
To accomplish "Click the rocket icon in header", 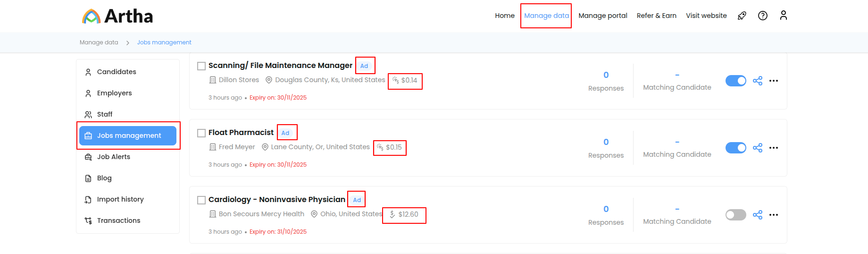I will pyautogui.click(x=742, y=16).
